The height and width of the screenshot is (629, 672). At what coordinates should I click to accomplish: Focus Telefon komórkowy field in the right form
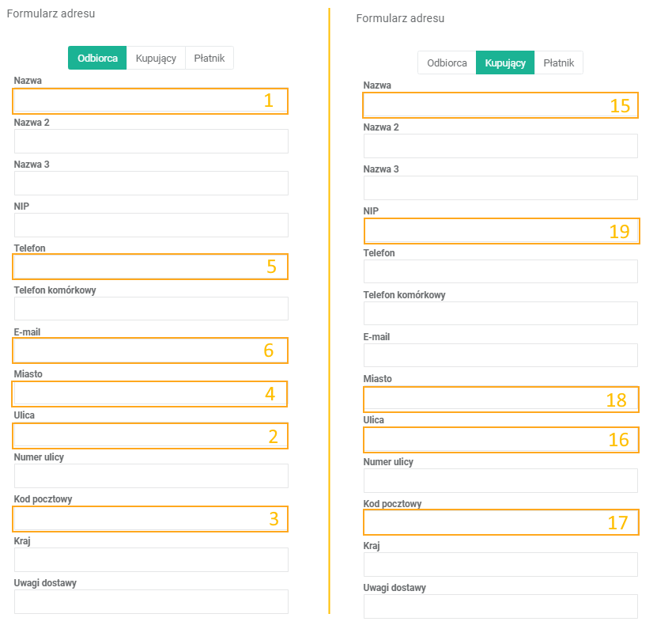pos(500,313)
